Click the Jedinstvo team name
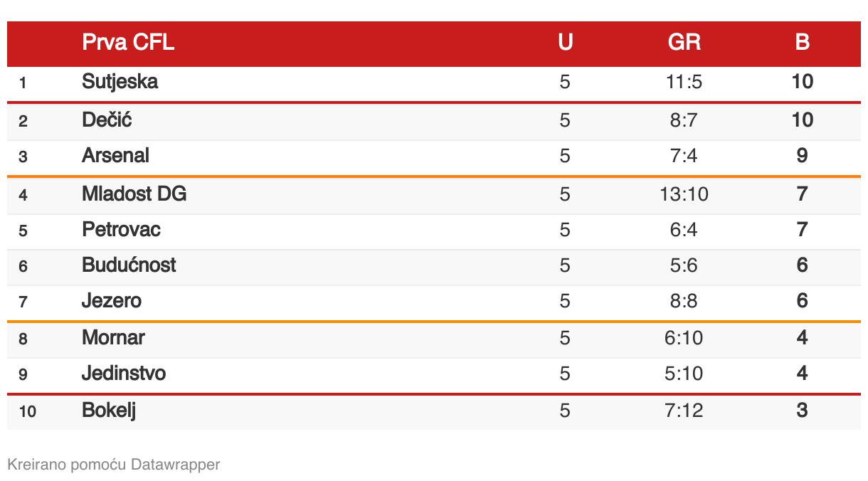 coord(124,374)
